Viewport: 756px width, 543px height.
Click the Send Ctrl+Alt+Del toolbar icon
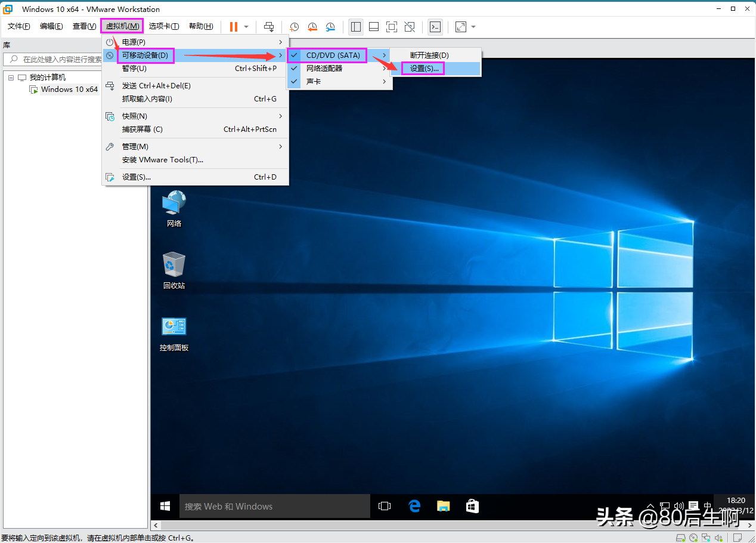click(x=269, y=27)
